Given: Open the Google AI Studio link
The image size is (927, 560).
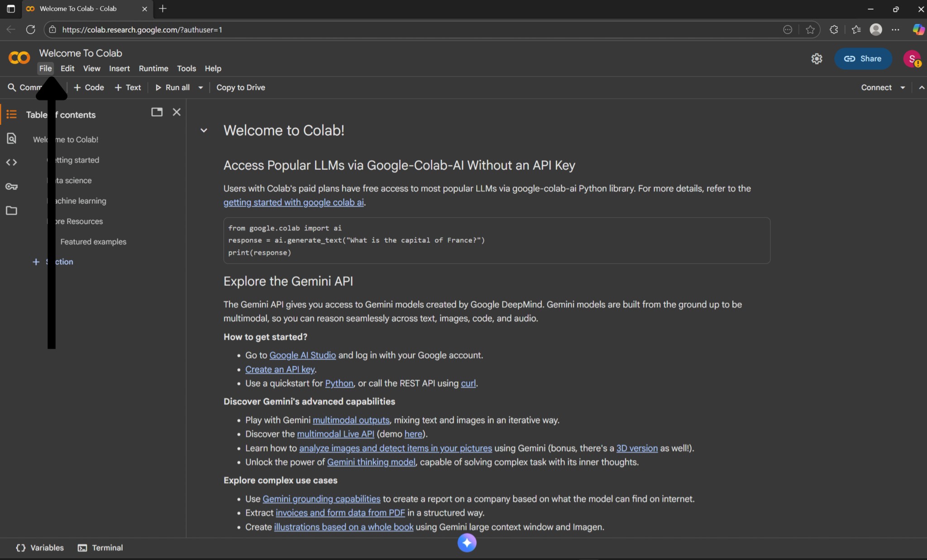Looking at the screenshot, I should point(302,355).
